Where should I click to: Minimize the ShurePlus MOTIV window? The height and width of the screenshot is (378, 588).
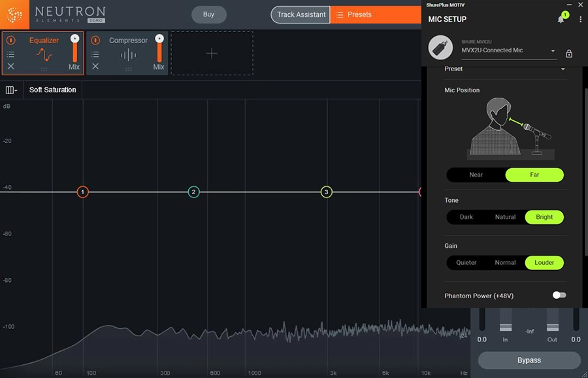569,5
